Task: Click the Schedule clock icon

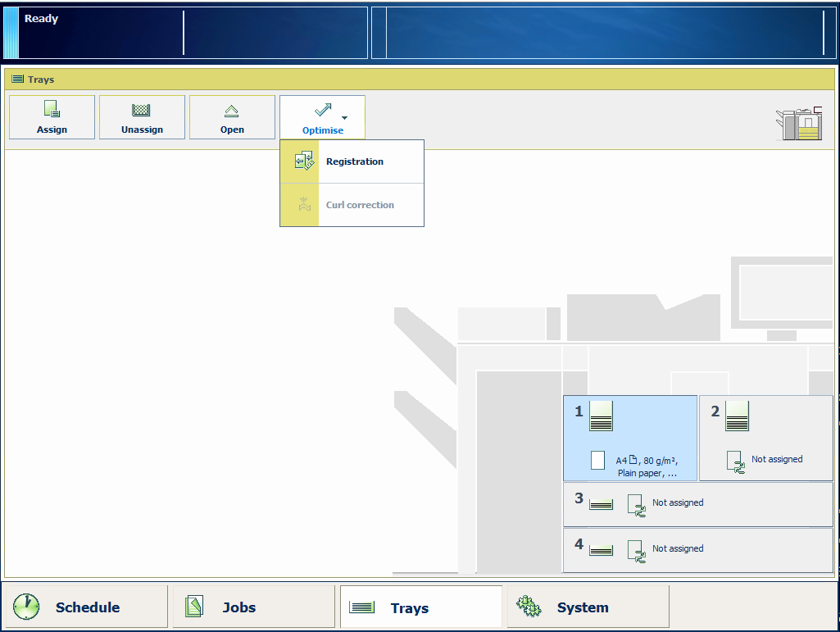Action: click(26, 607)
